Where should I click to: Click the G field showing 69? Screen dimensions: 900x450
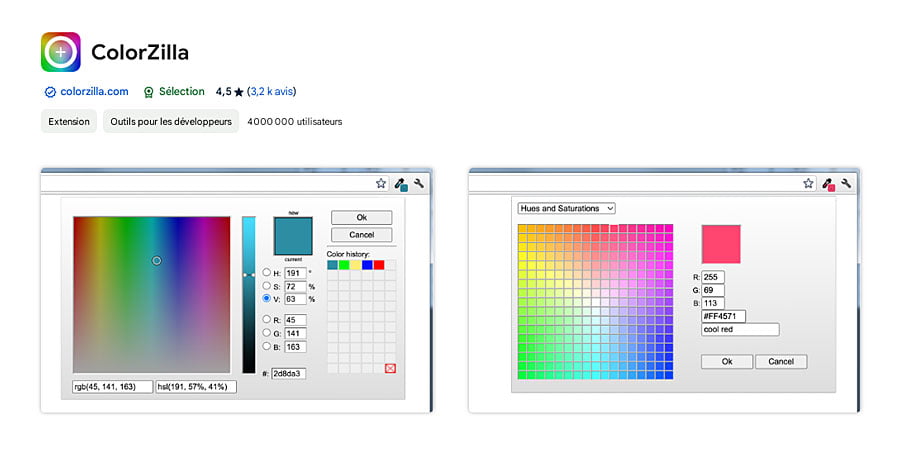(713, 290)
